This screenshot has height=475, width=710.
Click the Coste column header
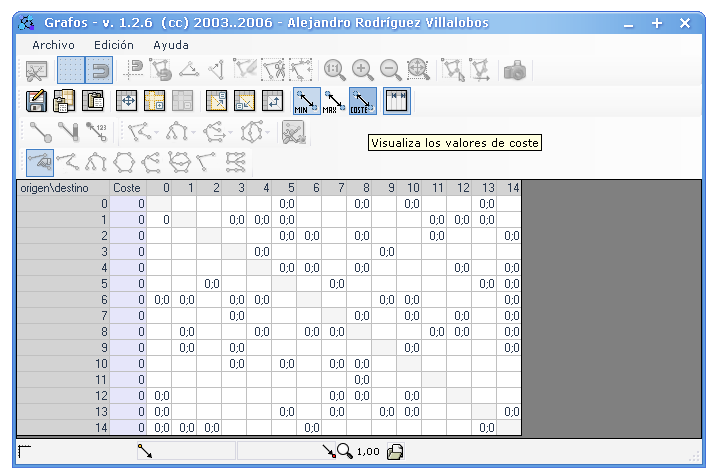(x=127, y=187)
